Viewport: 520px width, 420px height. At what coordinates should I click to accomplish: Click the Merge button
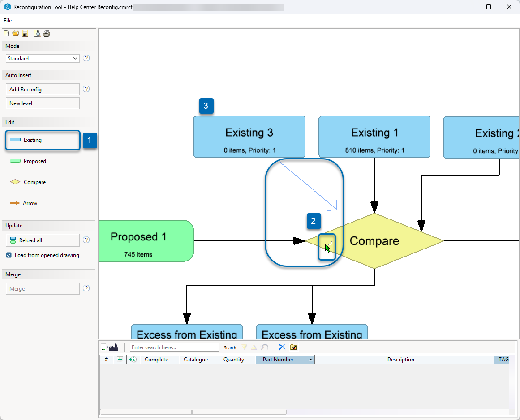pyautogui.click(x=43, y=288)
